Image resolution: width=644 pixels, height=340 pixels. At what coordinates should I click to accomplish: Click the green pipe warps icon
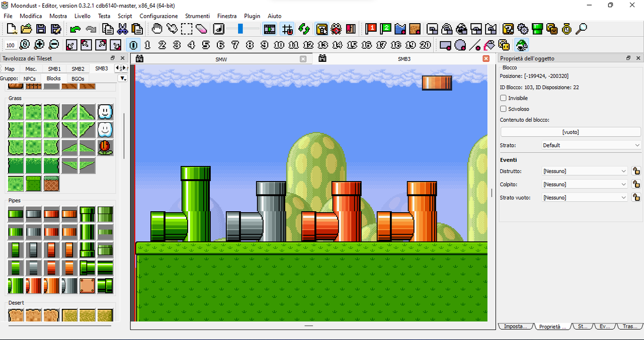click(537, 29)
